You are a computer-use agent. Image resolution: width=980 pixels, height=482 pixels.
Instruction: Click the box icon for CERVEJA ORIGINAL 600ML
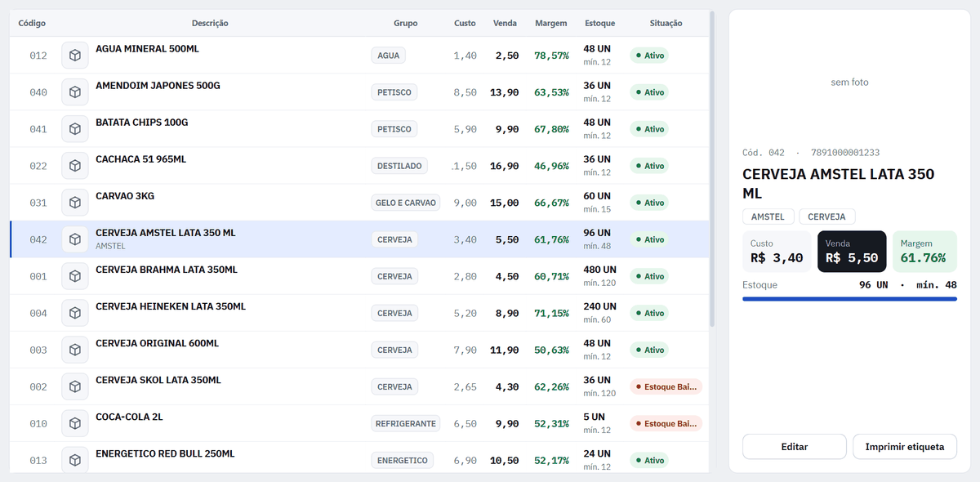click(75, 350)
